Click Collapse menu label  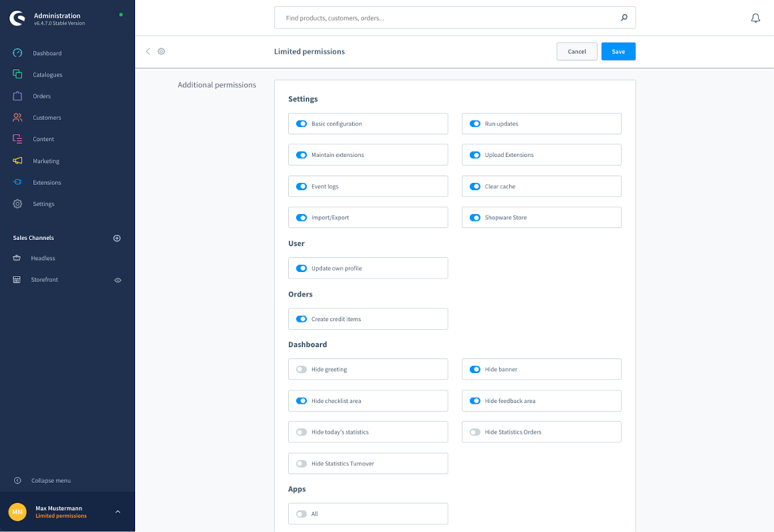(51, 481)
